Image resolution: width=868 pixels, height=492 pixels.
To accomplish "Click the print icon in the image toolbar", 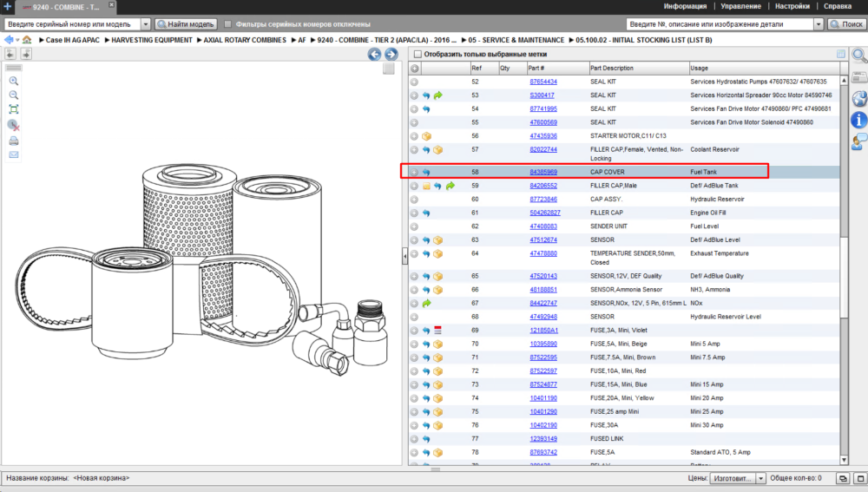I will point(14,141).
